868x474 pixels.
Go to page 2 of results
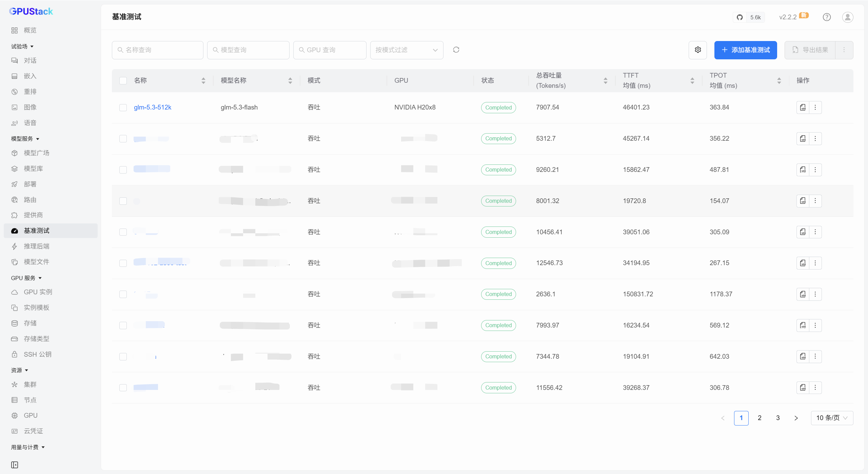pyautogui.click(x=759, y=418)
